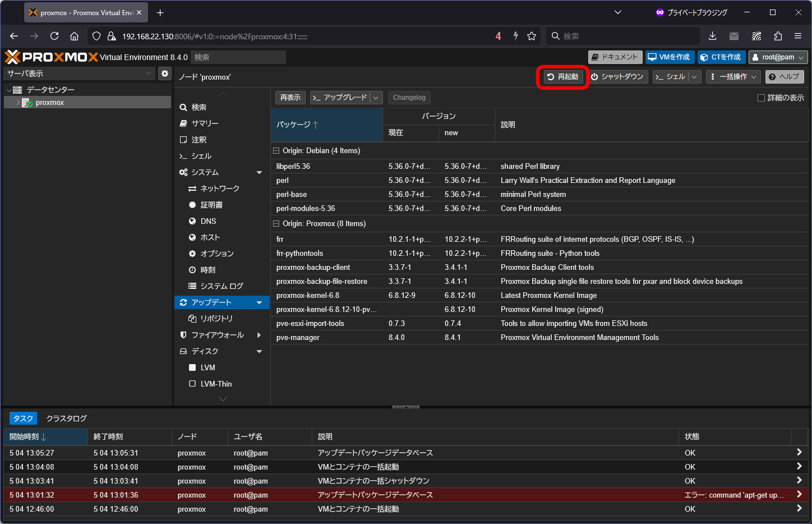This screenshot has height=524, width=812.
Task: Click the disabled Changelog button
Action: (409, 98)
